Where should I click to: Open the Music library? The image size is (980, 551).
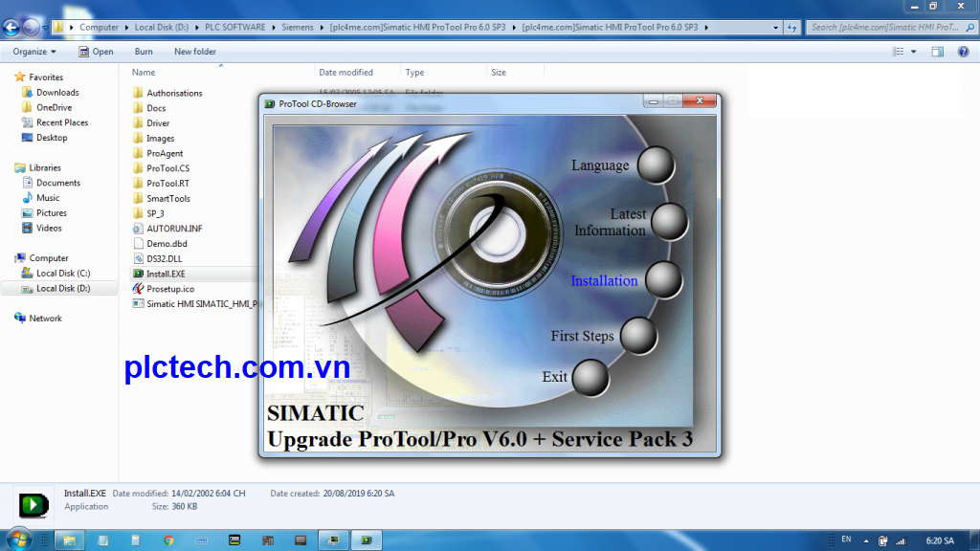pyautogui.click(x=40, y=197)
